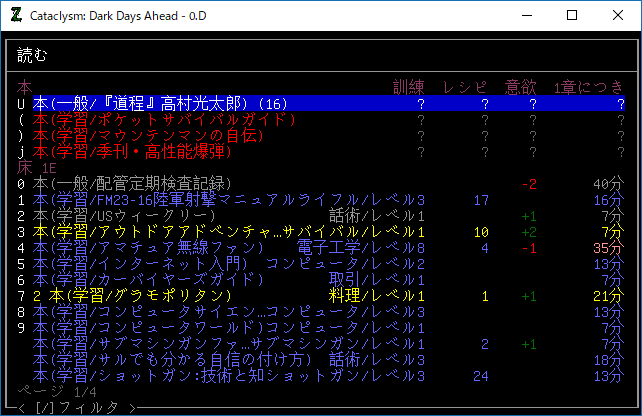The height and width of the screenshot is (416, 642).
Task: Click the ページ 1/4 page indicator
Action: click(x=56, y=392)
